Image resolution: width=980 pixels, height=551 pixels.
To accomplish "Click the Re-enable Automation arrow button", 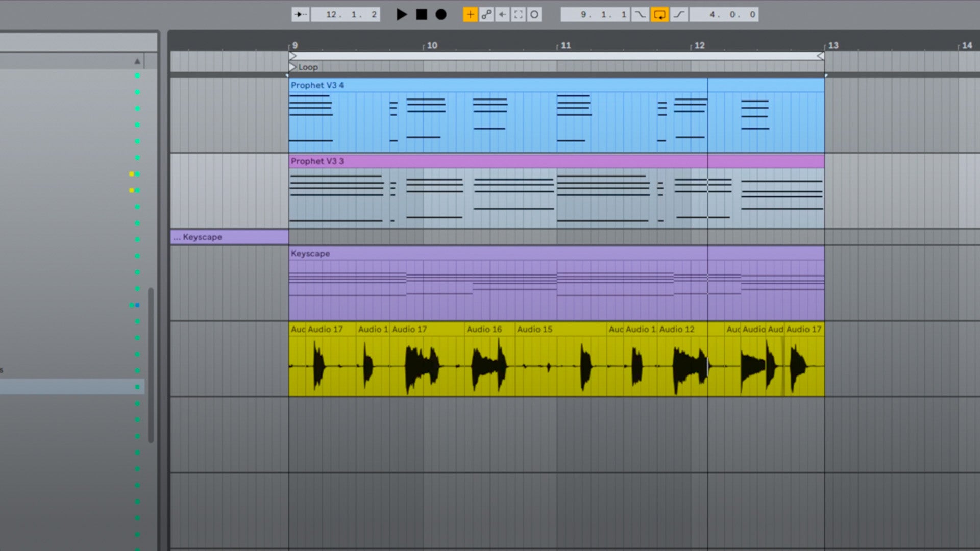I will (x=502, y=15).
